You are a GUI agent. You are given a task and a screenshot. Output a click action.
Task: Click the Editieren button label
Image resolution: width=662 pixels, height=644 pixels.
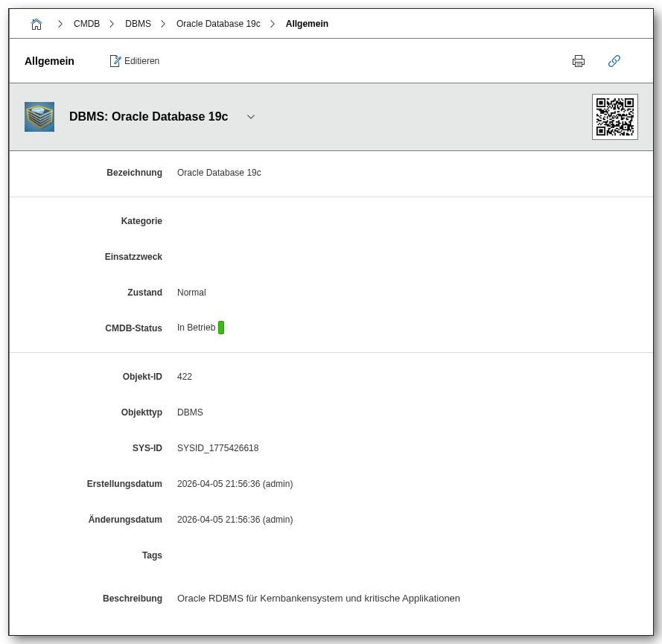click(141, 61)
